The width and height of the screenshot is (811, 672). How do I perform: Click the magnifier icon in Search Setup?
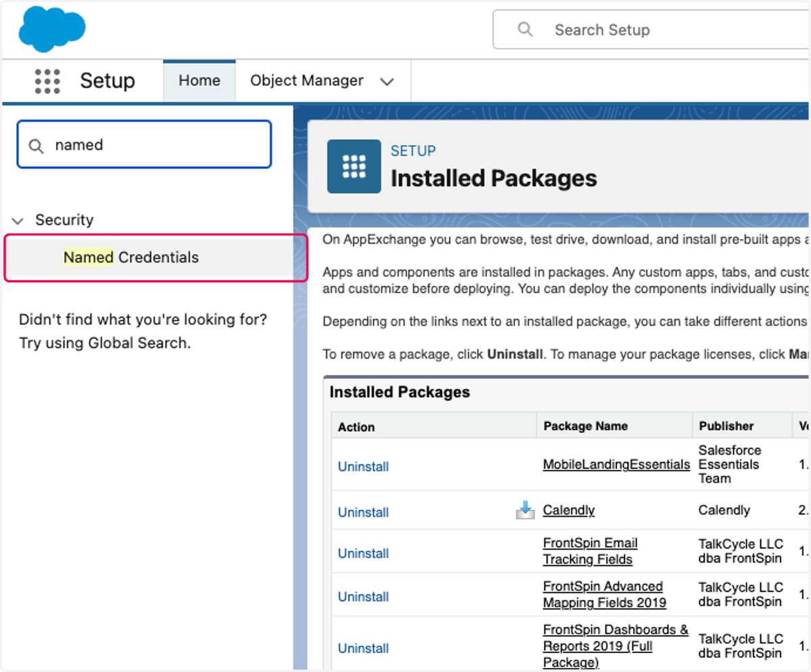(x=525, y=29)
